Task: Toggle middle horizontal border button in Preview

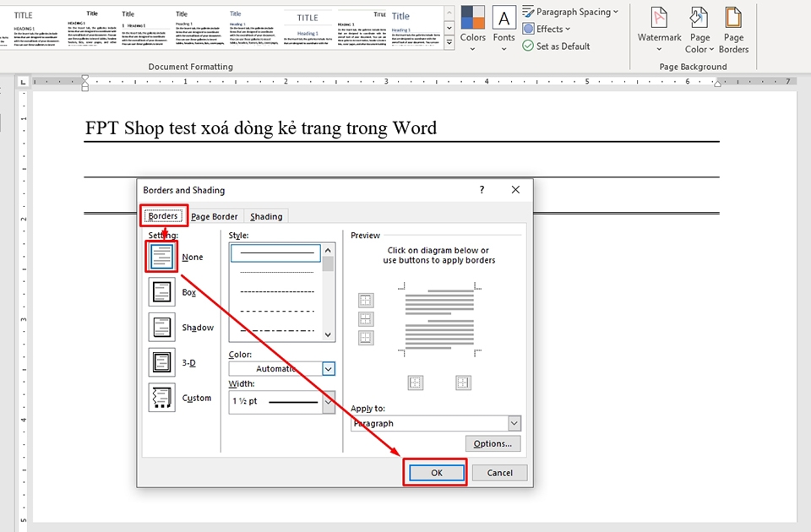Action: (366, 318)
